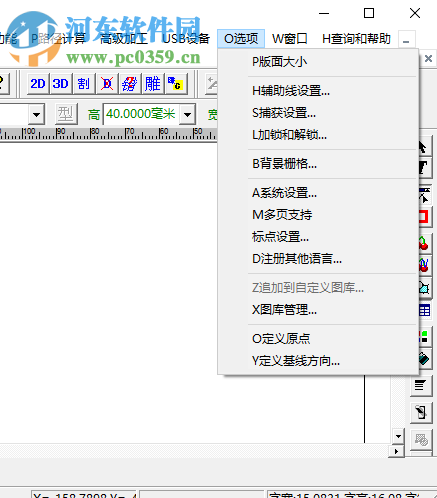Viewport: 437px width, 498px height.
Task: Open the O选项 menu
Action: click(x=241, y=39)
